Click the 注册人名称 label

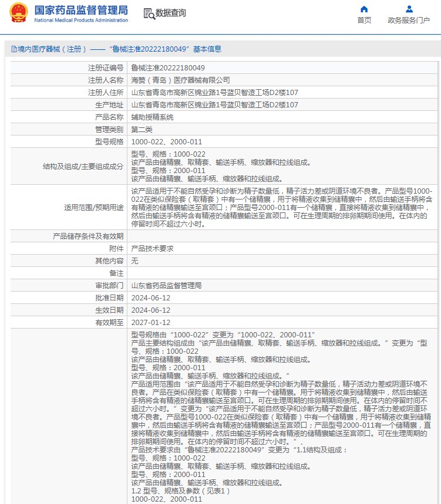(x=106, y=80)
